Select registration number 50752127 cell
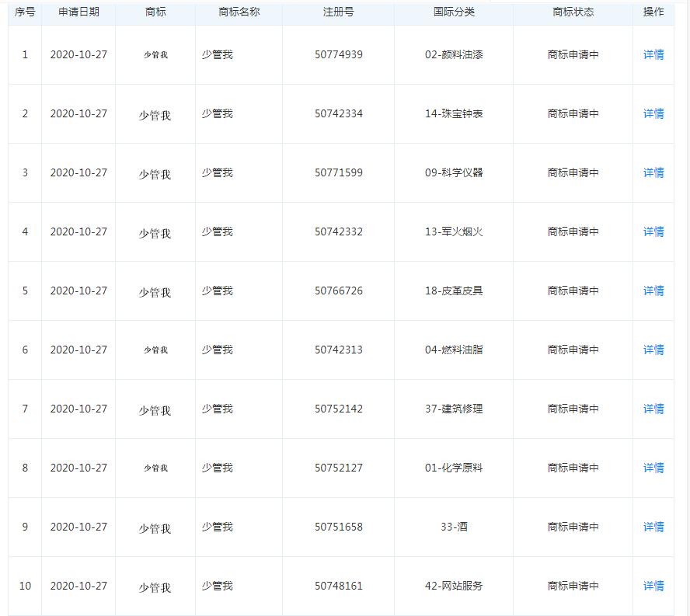 click(338, 468)
